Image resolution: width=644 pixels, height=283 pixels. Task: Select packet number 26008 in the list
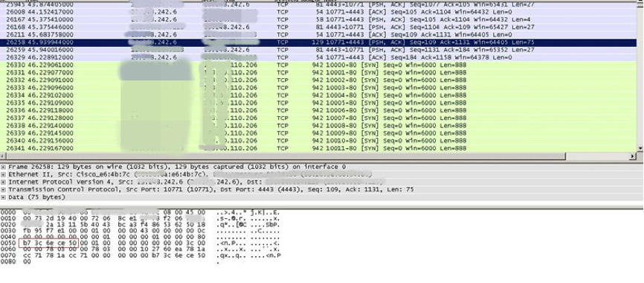[318, 12]
